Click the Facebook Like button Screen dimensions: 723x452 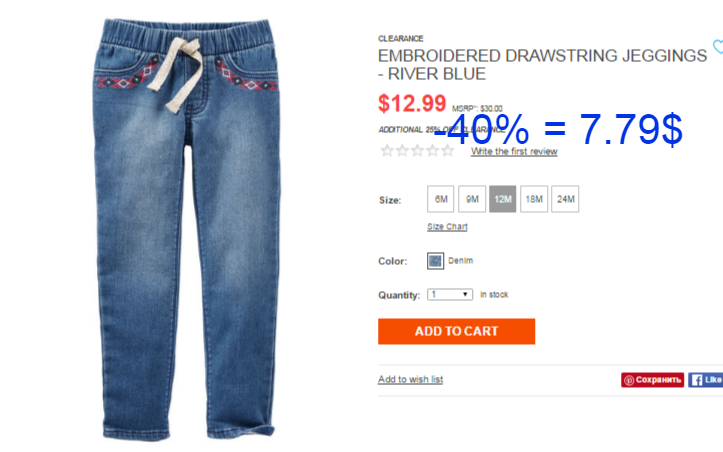705,380
